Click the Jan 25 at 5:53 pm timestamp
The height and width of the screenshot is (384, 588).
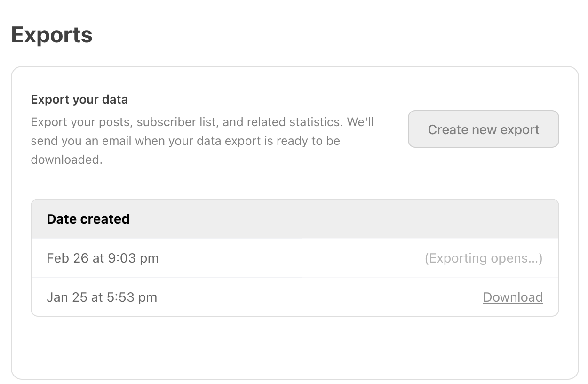(x=102, y=297)
